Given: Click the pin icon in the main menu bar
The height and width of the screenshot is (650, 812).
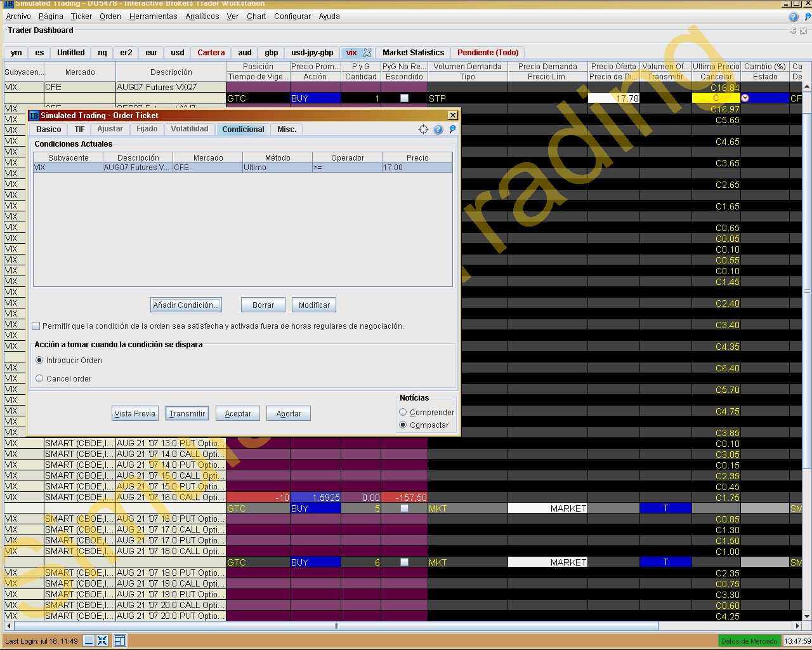Looking at the screenshot, I should click(808, 17).
